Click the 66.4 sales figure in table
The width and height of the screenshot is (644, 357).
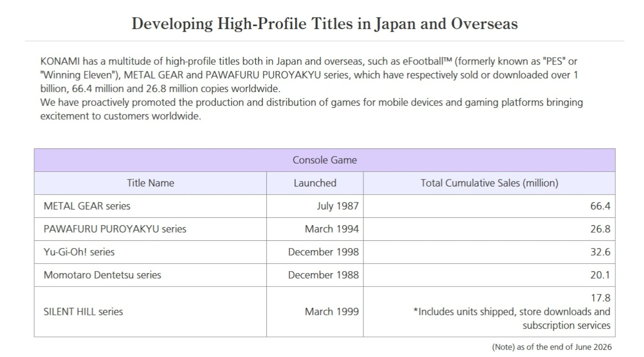(x=600, y=206)
